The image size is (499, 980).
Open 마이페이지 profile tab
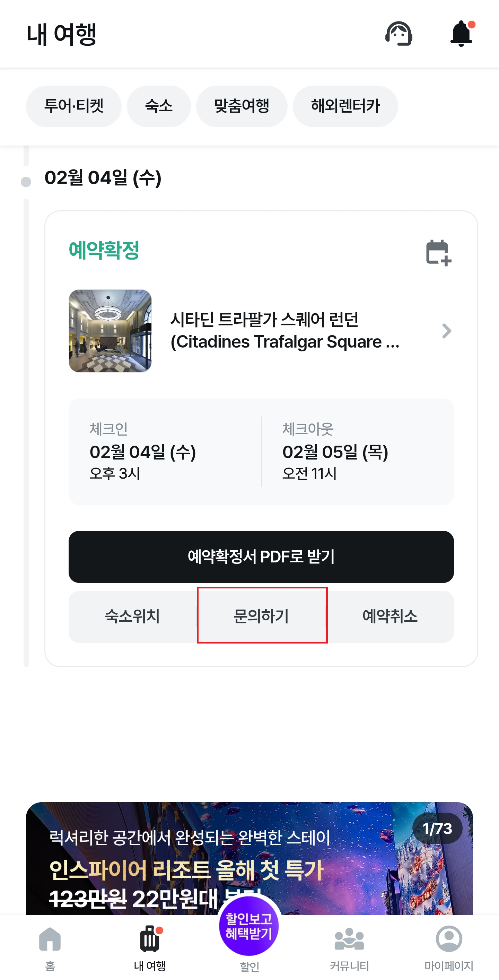point(449,947)
